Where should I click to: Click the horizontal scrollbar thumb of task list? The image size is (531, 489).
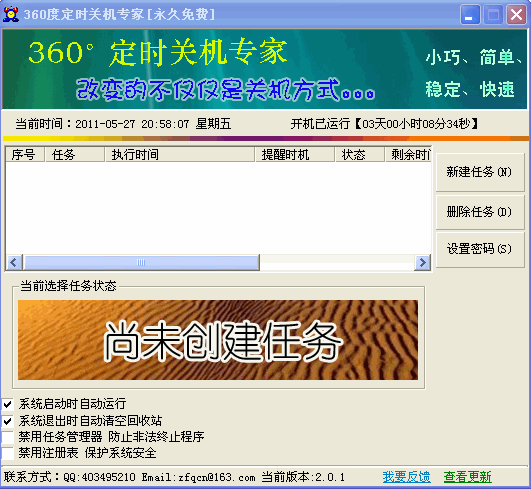tap(141, 262)
